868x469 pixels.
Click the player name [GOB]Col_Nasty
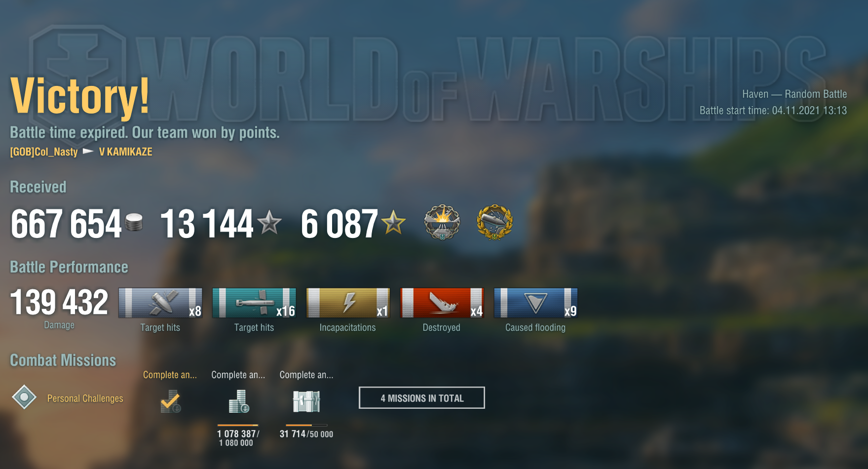[x=44, y=152]
